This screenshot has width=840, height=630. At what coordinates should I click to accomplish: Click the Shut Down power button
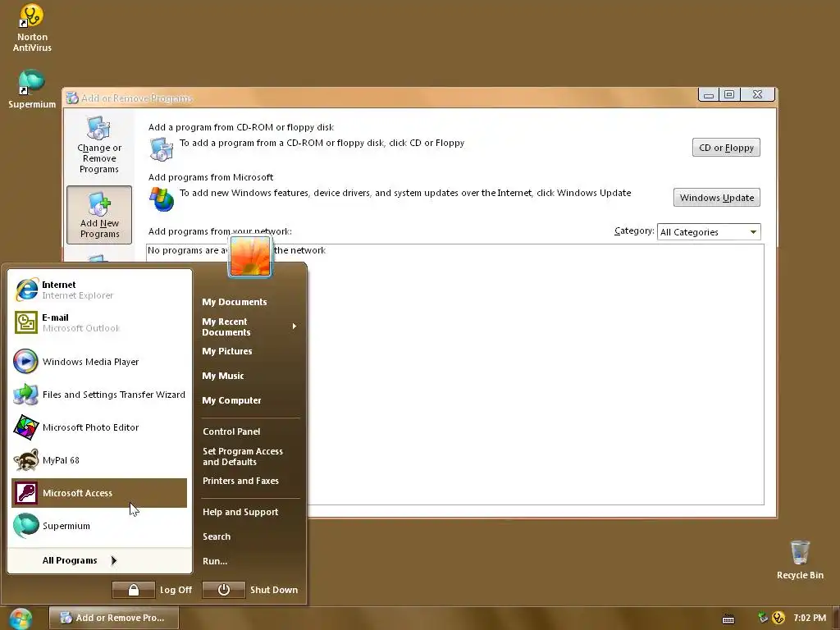(223, 590)
